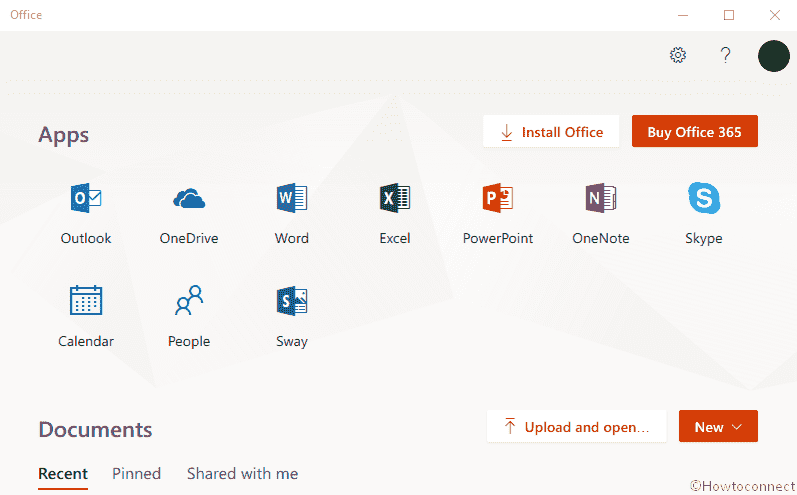Screen dimensions: 797x495
Task: Click the Buy Office 365 button
Action: 695,131
